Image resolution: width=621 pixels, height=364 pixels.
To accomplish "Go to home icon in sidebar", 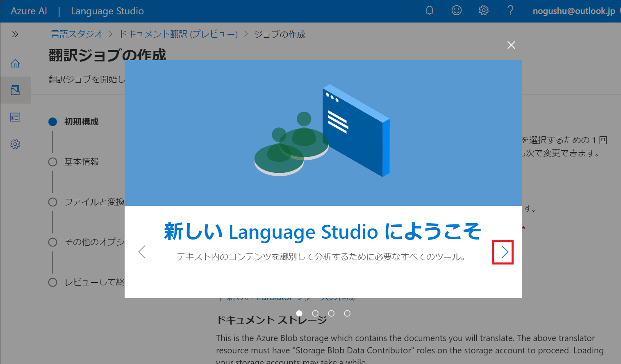I will tap(15, 63).
